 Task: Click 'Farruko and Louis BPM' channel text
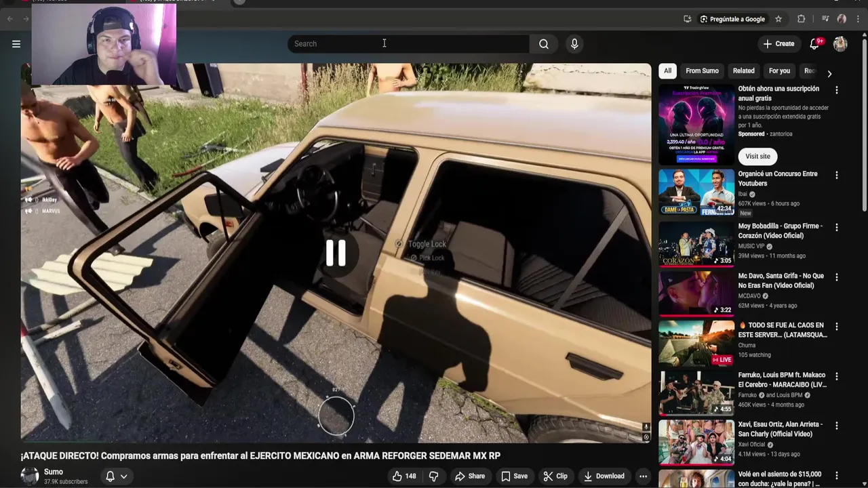click(x=770, y=395)
